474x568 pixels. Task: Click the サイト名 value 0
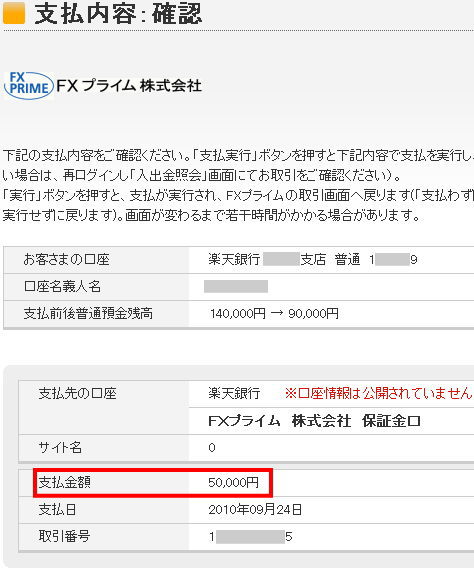coord(212,448)
